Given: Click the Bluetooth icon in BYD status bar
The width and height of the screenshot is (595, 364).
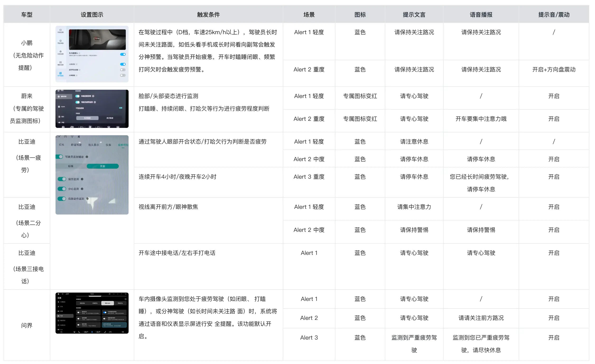Looking at the screenshot, I should point(79,137).
